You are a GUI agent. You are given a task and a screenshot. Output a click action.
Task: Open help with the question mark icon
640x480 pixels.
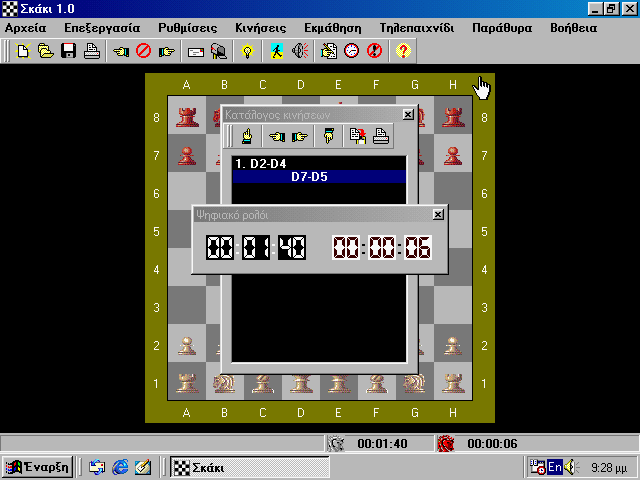point(403,51)
